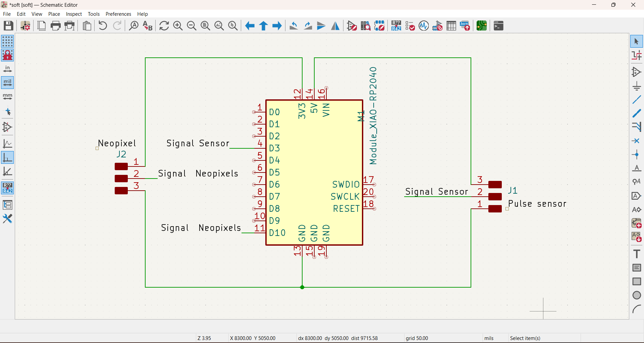The width and height of the screenshot is (644, 343).
Task: Mirror selection horizontally
Action: click(x=335, y=26)
